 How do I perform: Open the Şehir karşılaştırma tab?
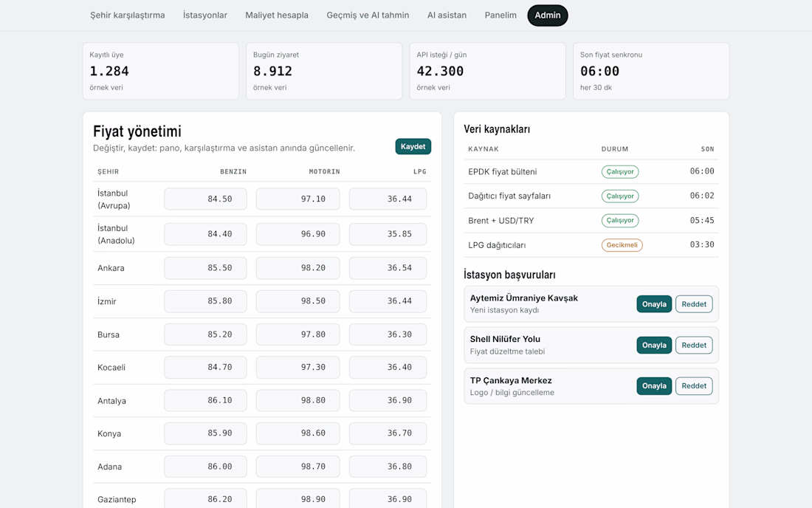pos(128,15)
